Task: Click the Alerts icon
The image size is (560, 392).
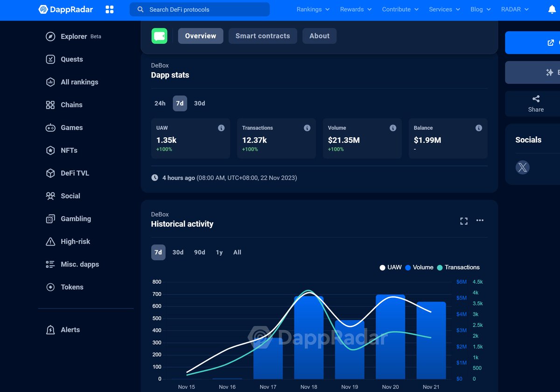Action: (50, 330)
